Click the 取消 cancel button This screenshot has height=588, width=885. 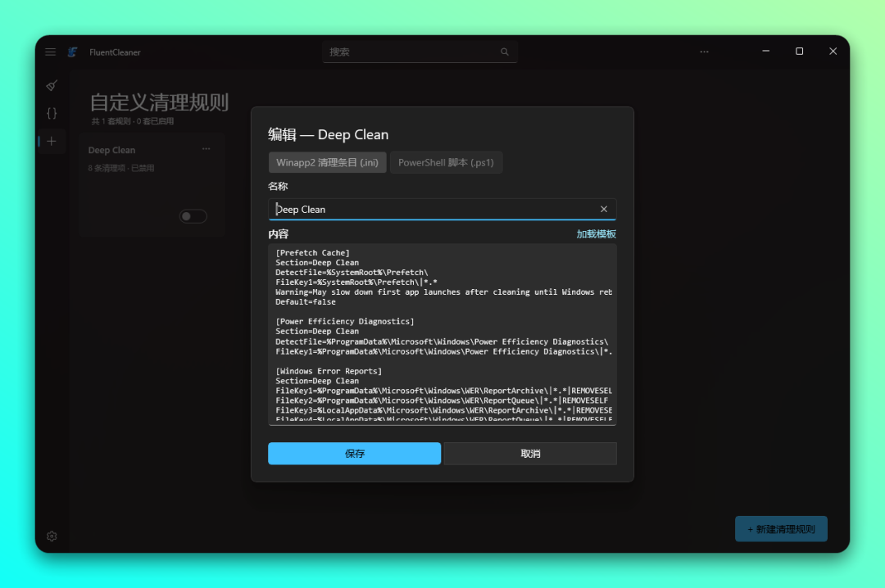530,454
